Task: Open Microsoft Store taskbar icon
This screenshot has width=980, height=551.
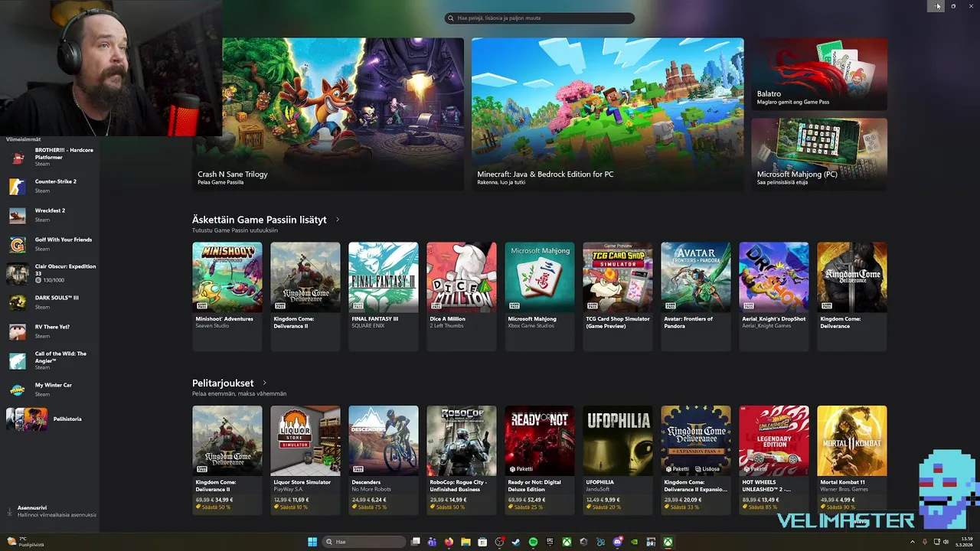Action: (x=482, y=542)
